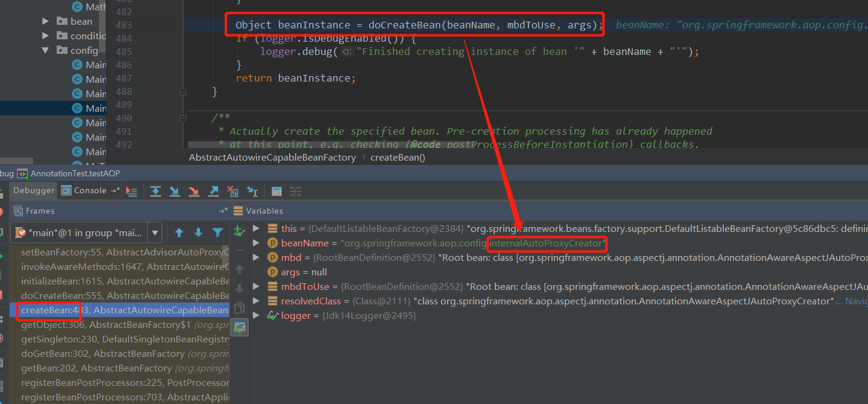Click the Step Into debugger icon
This screenshot has width=868, height=404.
pyautogui.click(x=175, y=191)
